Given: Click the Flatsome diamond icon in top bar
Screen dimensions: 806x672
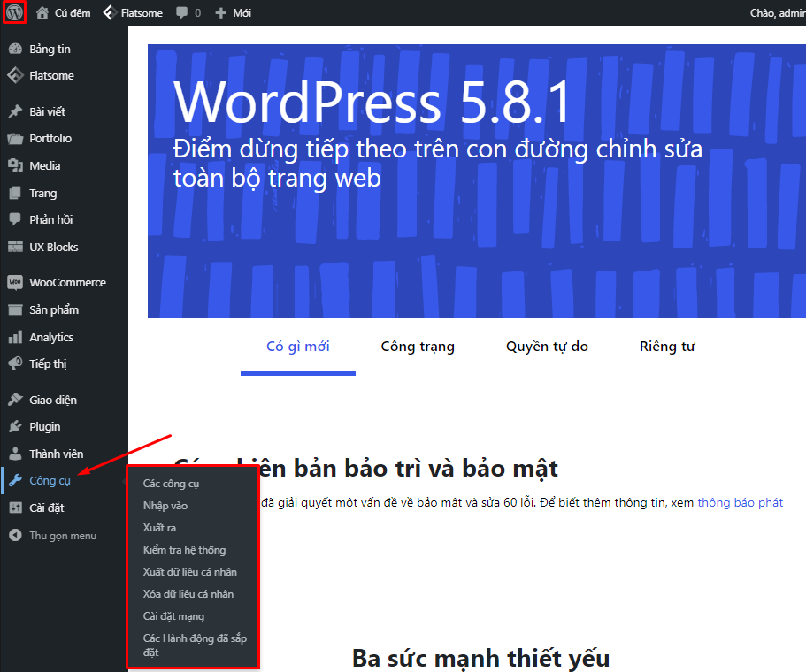Looking at the screenshot, I should (109, 13).
